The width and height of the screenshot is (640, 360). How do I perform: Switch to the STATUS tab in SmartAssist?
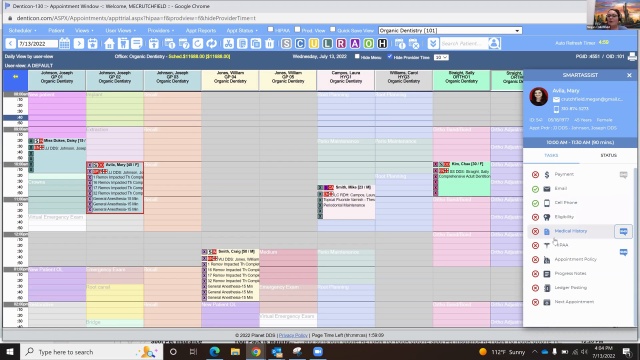tap(608, 156)
